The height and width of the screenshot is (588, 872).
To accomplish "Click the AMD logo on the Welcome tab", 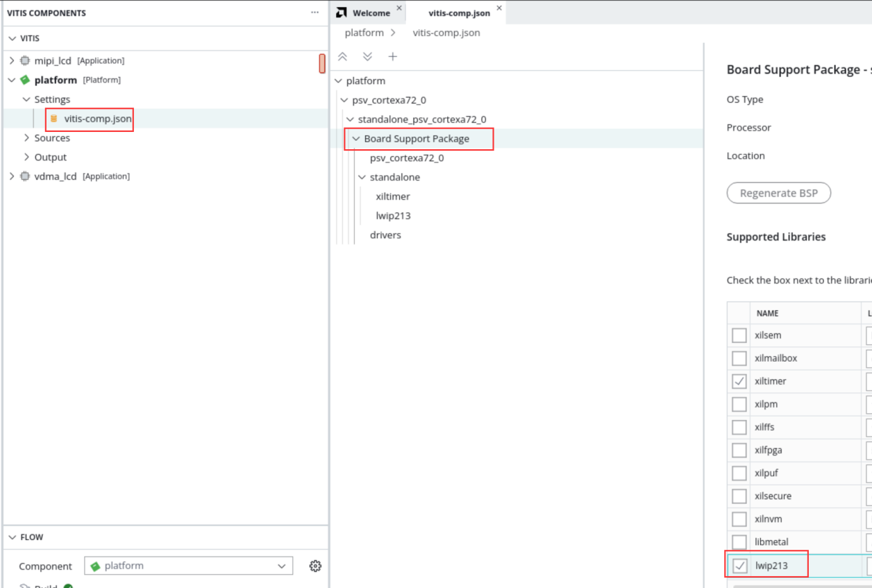I will [341, 12].
